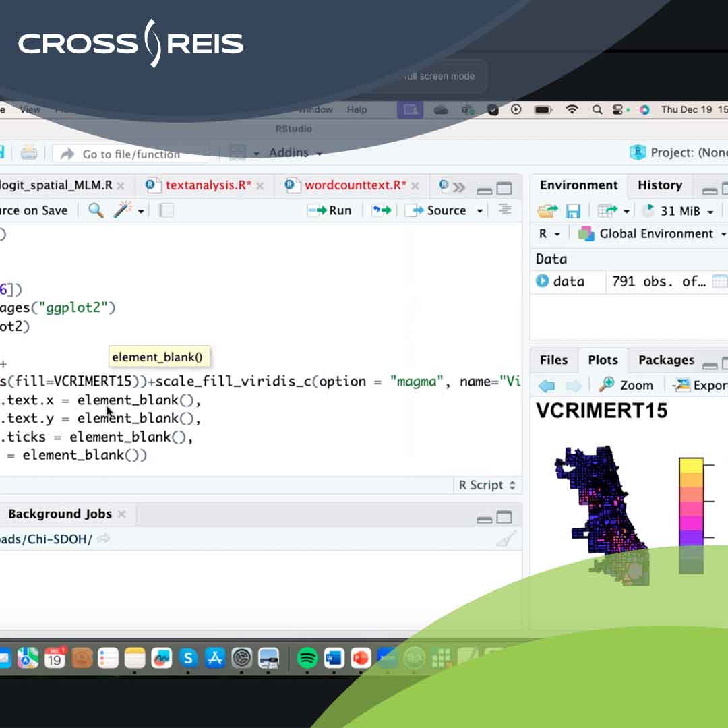Click the Run button
728x728 pixels.
[330, 210]
